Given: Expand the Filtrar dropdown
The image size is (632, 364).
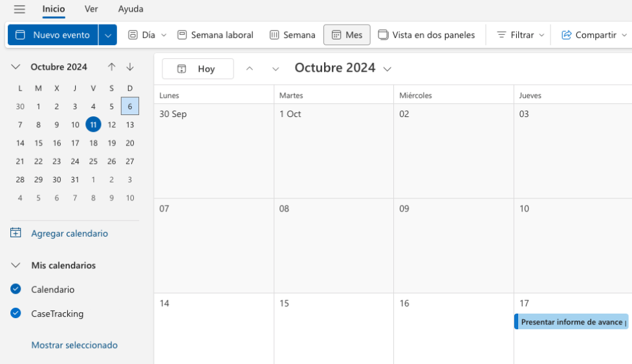Looking at the screenshot, I should [520, 35].
